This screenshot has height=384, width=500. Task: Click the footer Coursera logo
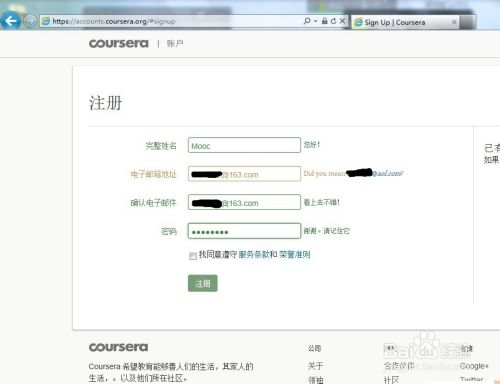coord(118,347)
